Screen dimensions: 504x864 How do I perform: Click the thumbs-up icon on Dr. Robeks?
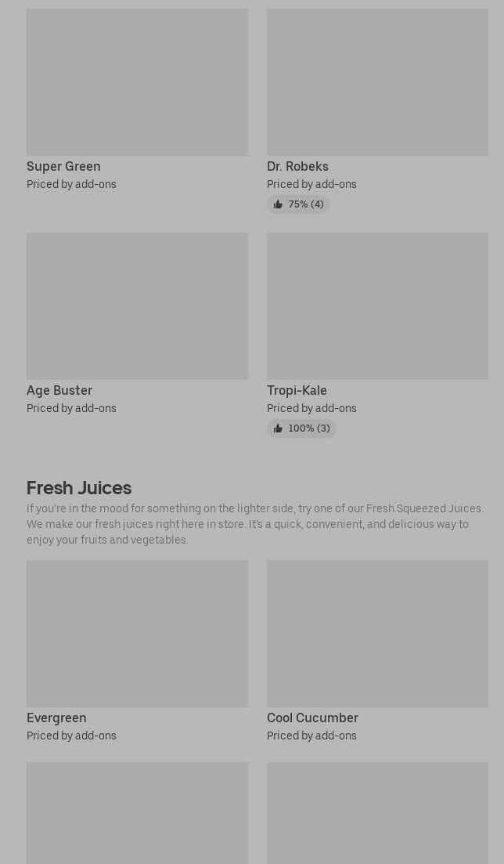(278, 204)
